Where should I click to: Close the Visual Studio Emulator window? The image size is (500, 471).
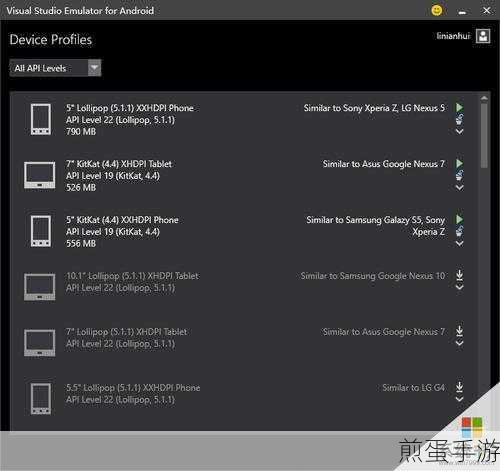(486, 10)
